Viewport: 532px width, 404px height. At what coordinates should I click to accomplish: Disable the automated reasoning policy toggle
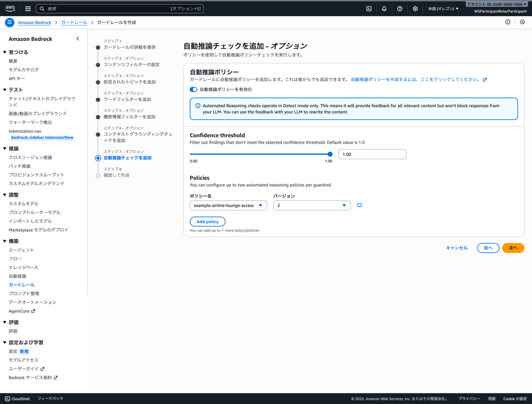click(194, 90)
